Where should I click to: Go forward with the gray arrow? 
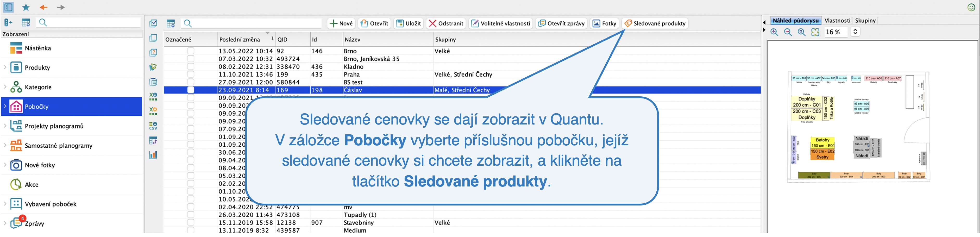[61, 7]
